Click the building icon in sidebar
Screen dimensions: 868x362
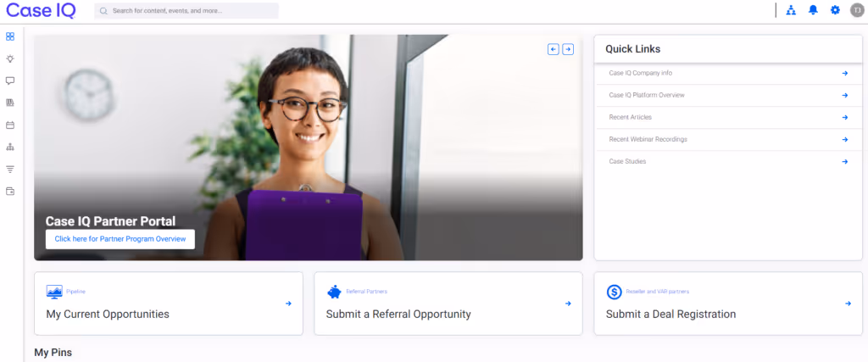[10, 103]
